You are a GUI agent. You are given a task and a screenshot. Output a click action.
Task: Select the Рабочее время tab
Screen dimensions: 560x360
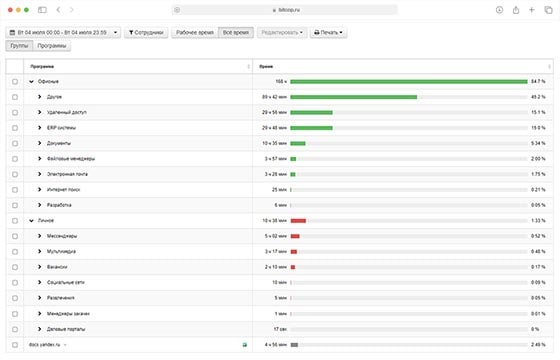tap(195, 32)
